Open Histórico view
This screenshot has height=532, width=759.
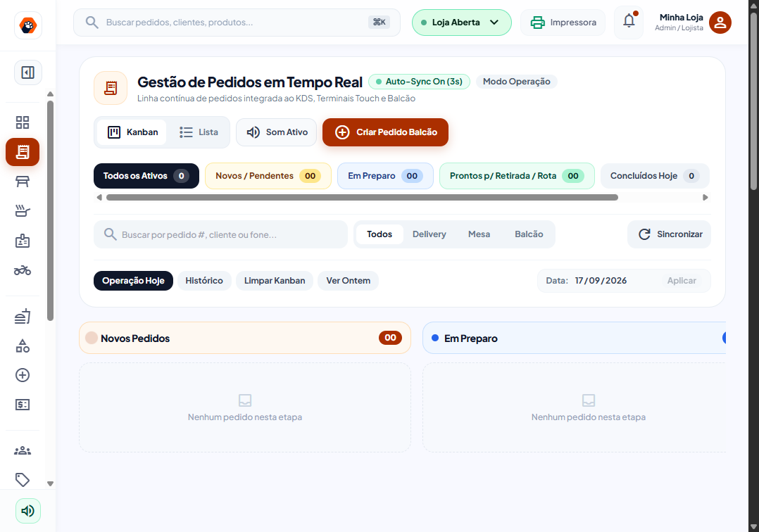click(204, 281)
